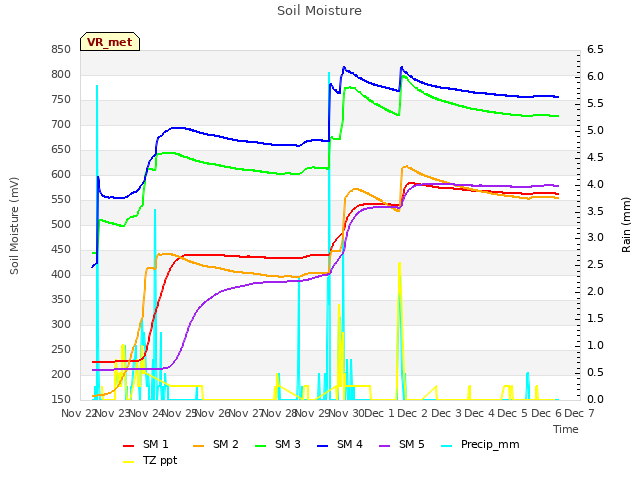Image resolution: width=640 pixels, height=480 pixels.
Task: Click the orange SM 2 legend swatch
Action: coord(199,446)
